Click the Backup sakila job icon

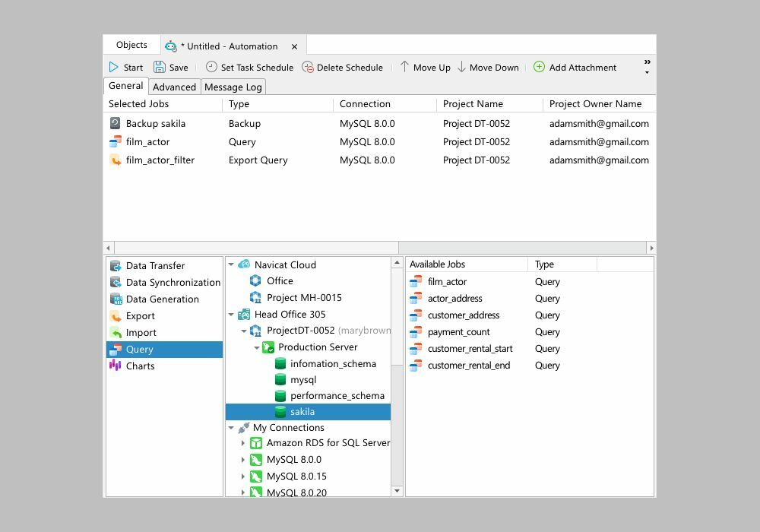(x=115, y=123)
